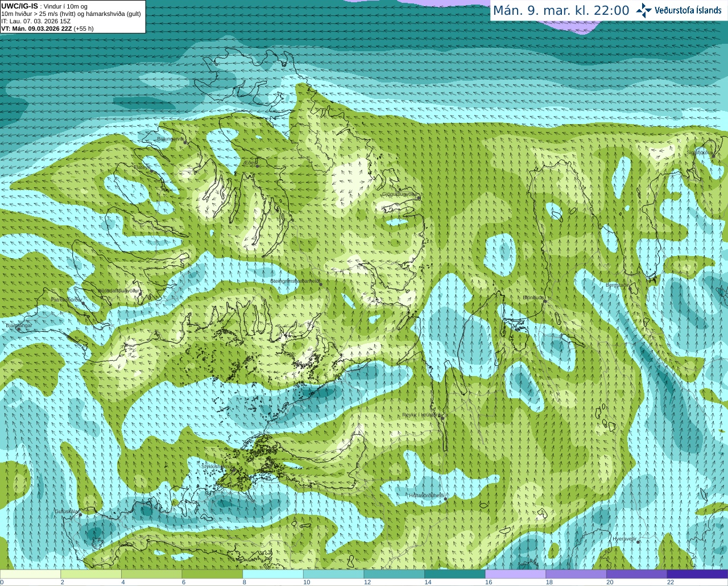Image resolution: width=728 pixels, height=586 pixels.
Task: Select the 8–10 m/s light cyan legend swatch
Action: [273, 574]
